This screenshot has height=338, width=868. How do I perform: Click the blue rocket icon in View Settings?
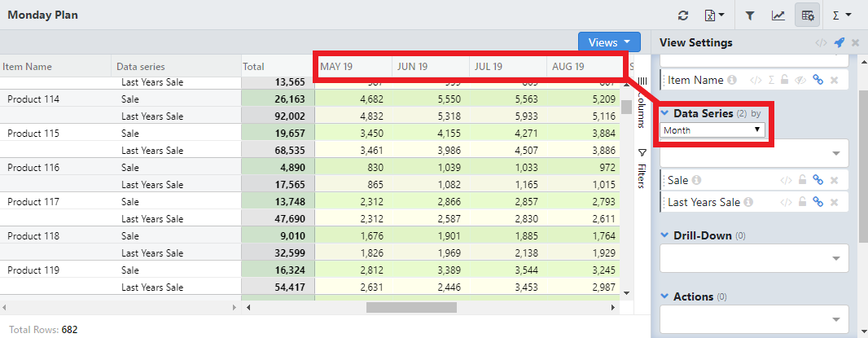click(x=840, y=43)
